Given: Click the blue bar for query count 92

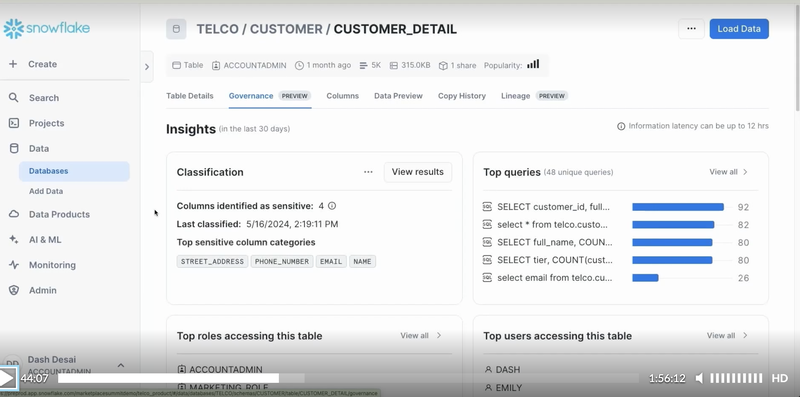Looking at the screenshot, I should (678, 207).
